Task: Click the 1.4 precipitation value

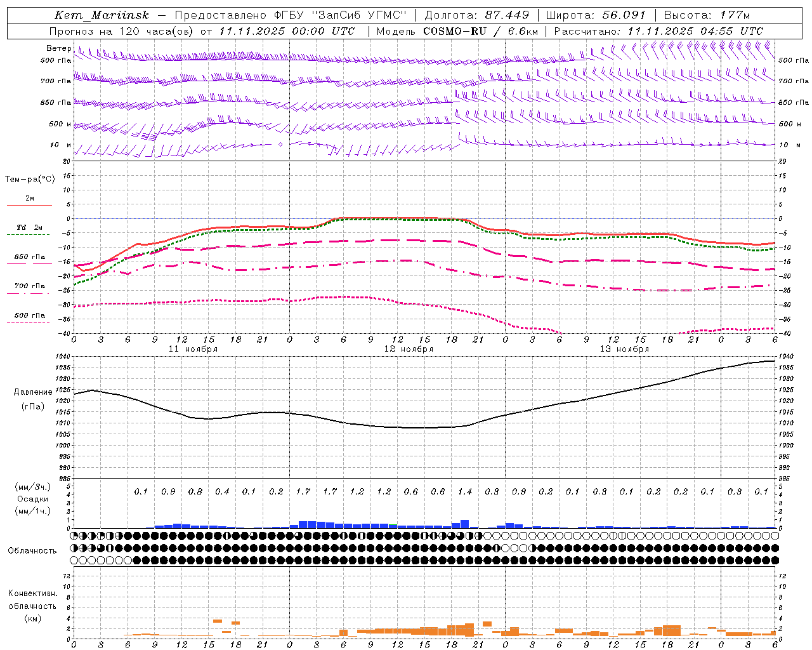Action: 465,492
